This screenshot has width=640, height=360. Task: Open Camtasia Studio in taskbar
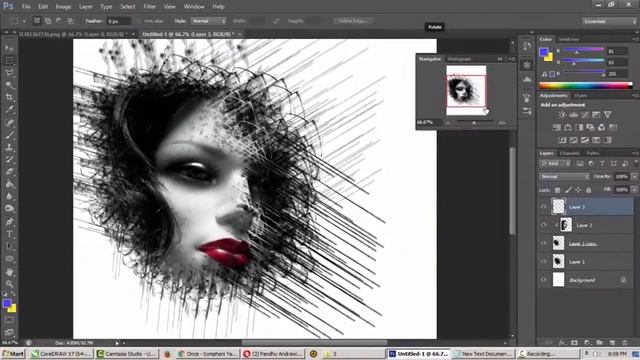pos(126,354)
